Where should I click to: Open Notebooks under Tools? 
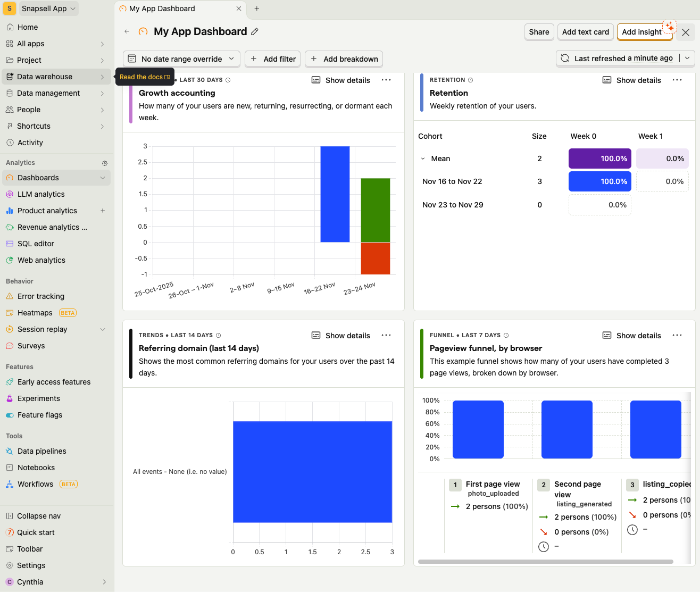click(37, 467)
